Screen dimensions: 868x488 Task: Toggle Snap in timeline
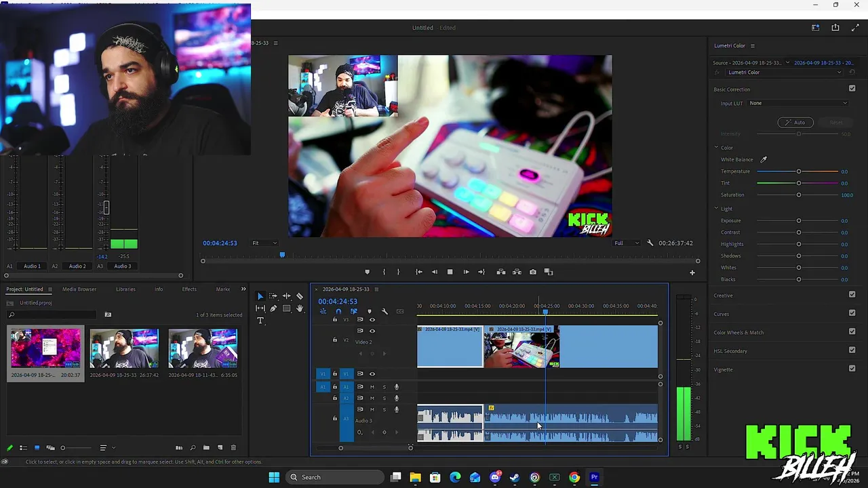338,312
